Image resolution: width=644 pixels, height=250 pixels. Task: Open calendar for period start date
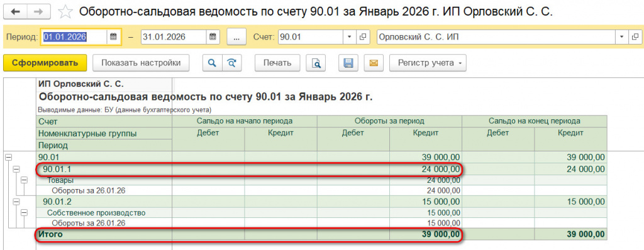[113, 37]
